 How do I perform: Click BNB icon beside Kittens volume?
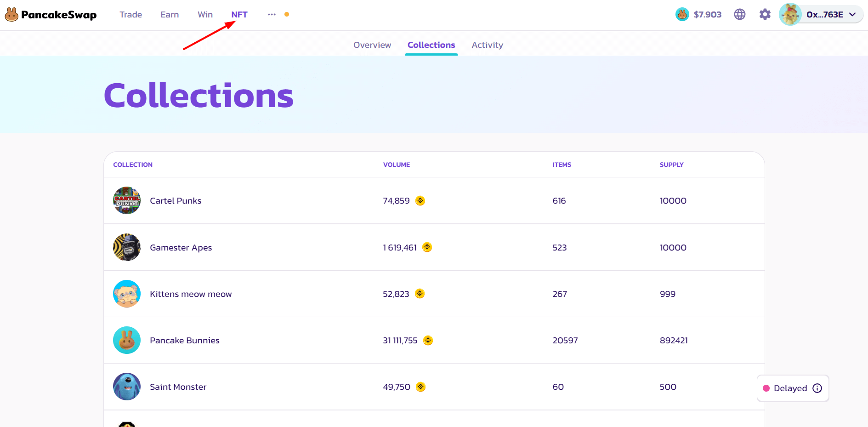click(420, 294)
